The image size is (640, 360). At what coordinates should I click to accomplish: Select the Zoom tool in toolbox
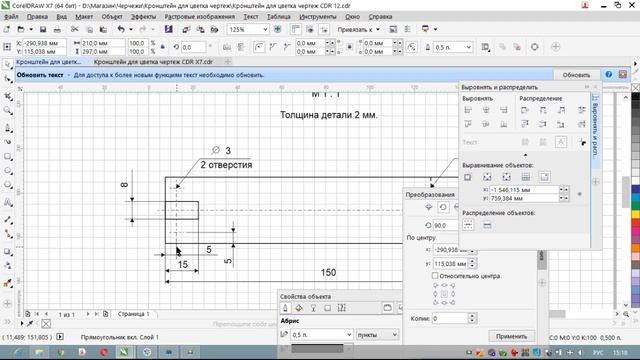tap(7, 111)
